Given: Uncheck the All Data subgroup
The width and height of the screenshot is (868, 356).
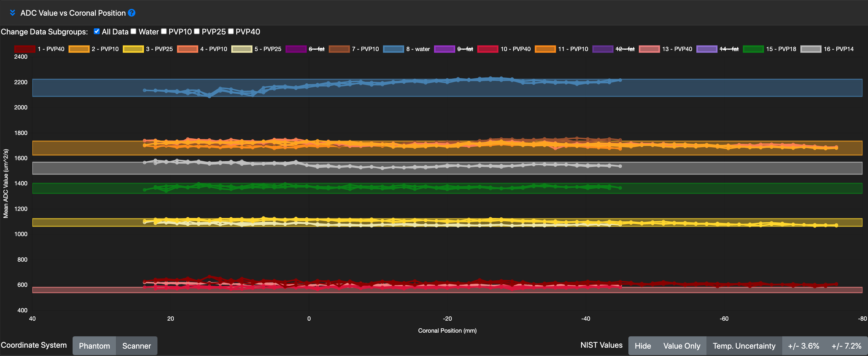Looking at the screenshot, I should (97, 31).
